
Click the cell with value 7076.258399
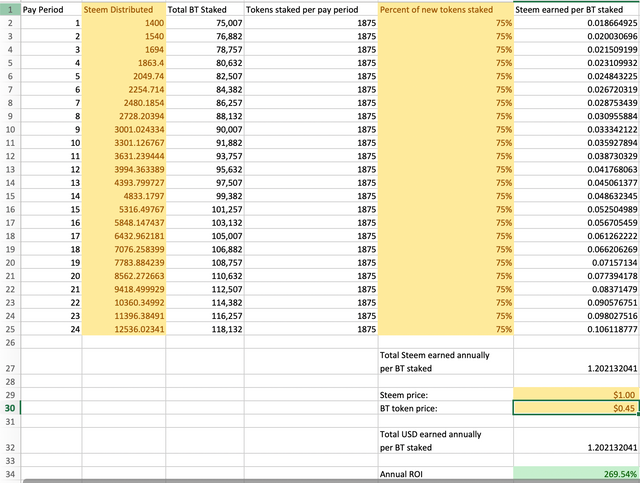[x=124, y=249]
